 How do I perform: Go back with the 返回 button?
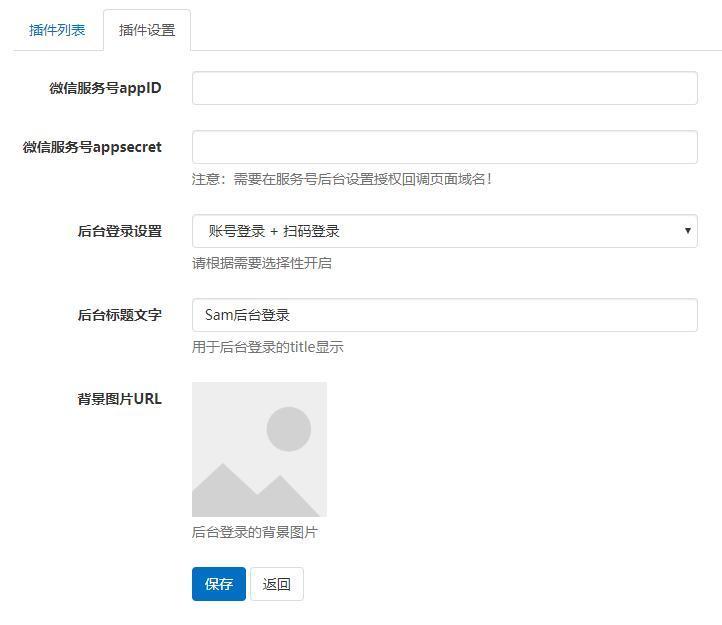pyautogui.click(x=277, y=584)
